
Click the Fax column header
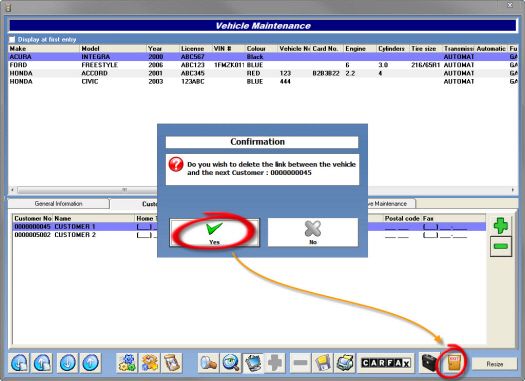453,218
